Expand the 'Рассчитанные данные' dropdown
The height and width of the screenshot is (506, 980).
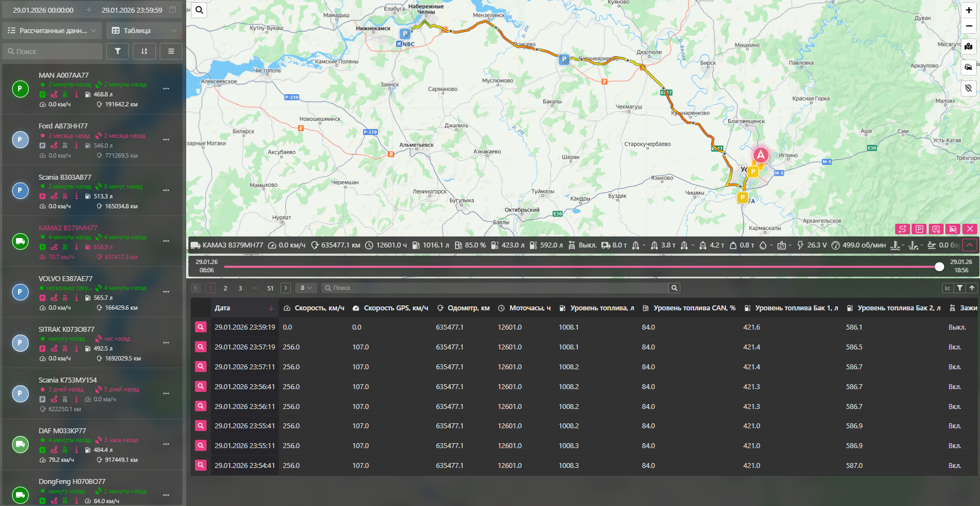point(52,31)
